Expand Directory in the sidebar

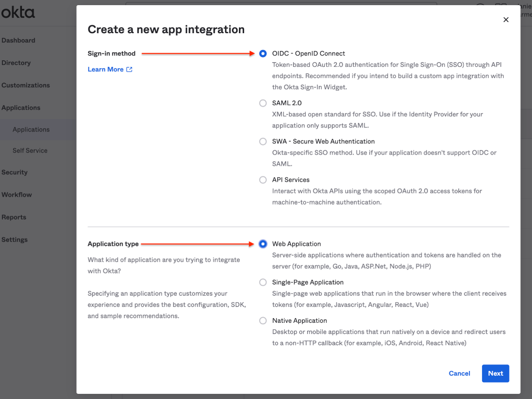click(16, 63)
